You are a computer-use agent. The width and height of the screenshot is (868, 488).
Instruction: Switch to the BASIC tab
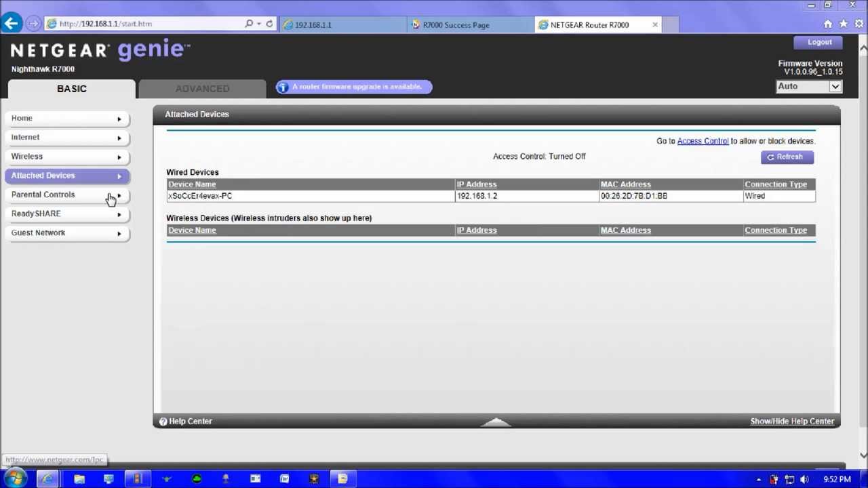click(x=72, y=89)
